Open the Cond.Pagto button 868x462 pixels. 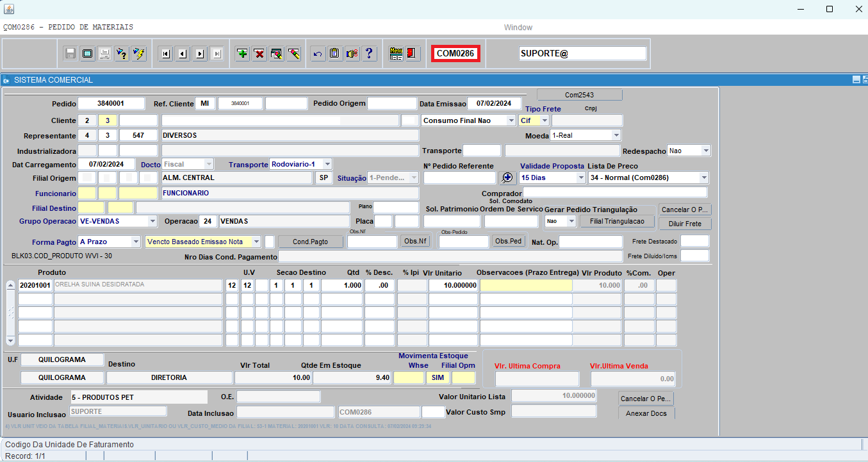coord(310,242)
